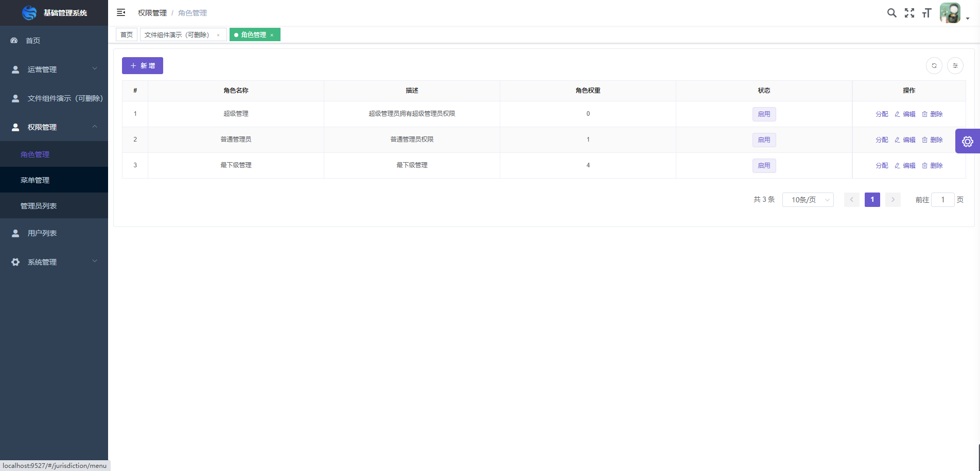Click the page number jump input field
The image size is (980, 471).
[x=942, y=200]
